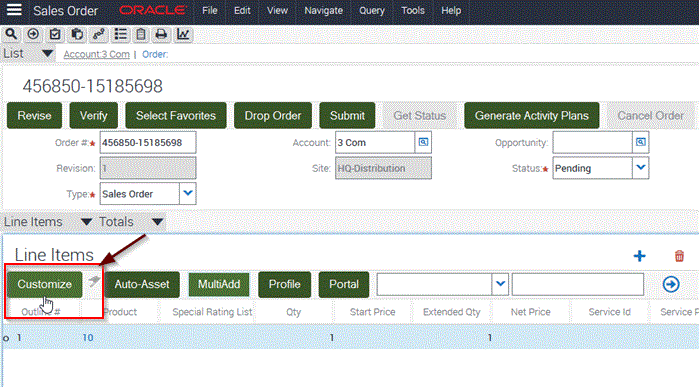Click the Product value 10 link
This screenshot has width=699, height=387.
[x=88, y=338]
